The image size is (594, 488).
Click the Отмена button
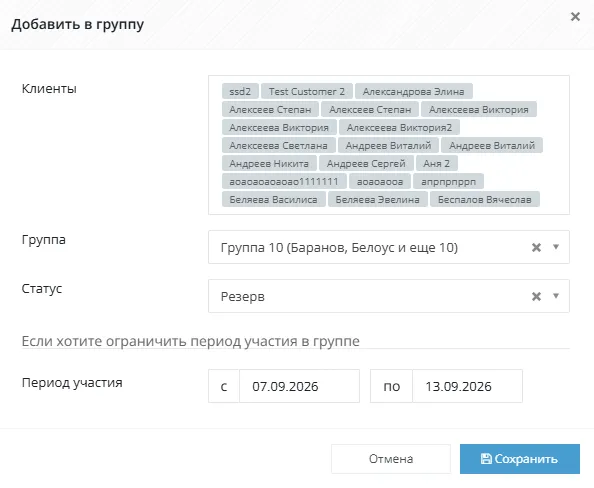[391, 459]
